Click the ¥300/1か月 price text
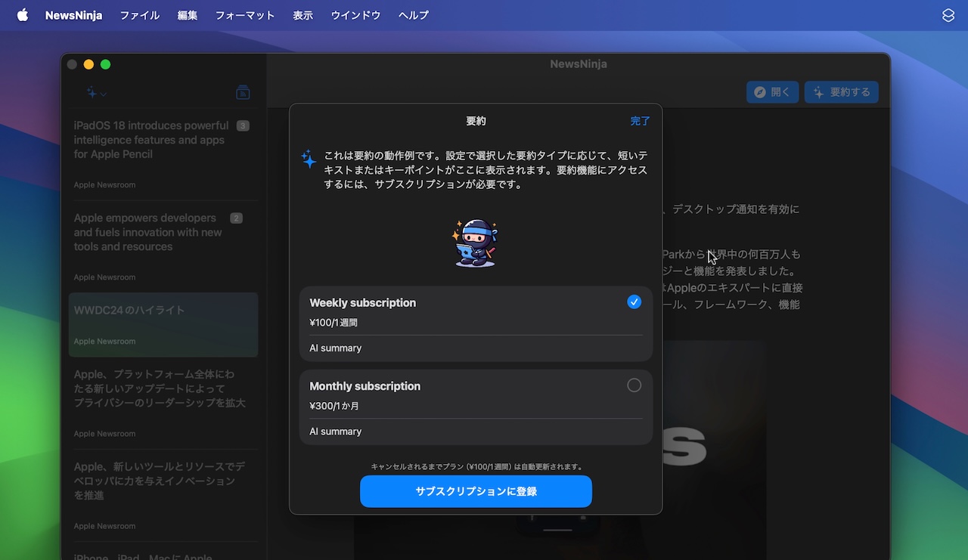Viewport: 968px width, 560px height. tap(334, 406)
